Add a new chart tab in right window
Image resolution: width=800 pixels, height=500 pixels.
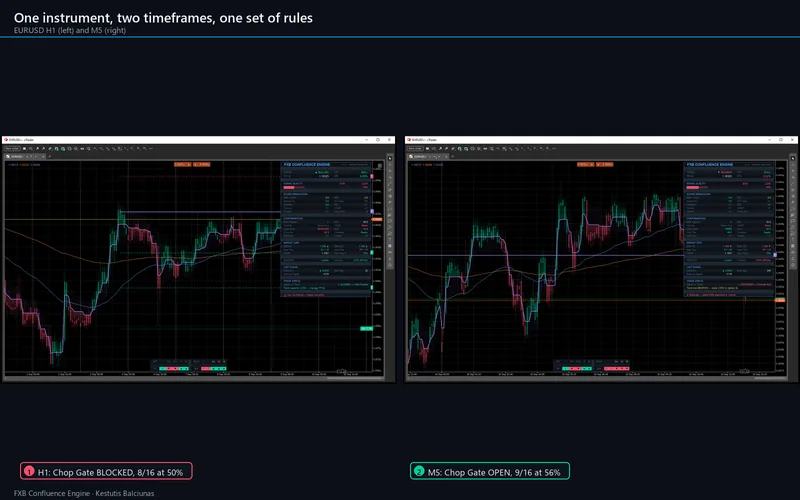[x=452, y=156]
